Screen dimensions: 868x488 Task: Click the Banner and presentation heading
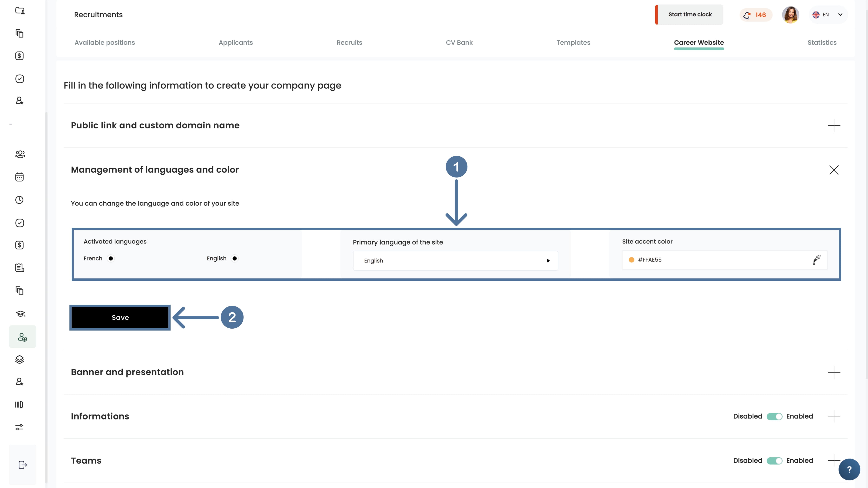[127, 372]
